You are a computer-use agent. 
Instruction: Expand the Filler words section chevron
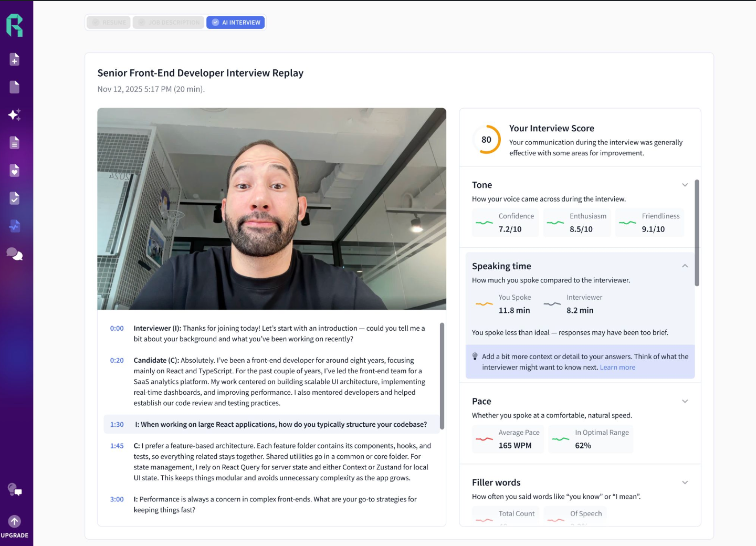click(x=685, y=482)
